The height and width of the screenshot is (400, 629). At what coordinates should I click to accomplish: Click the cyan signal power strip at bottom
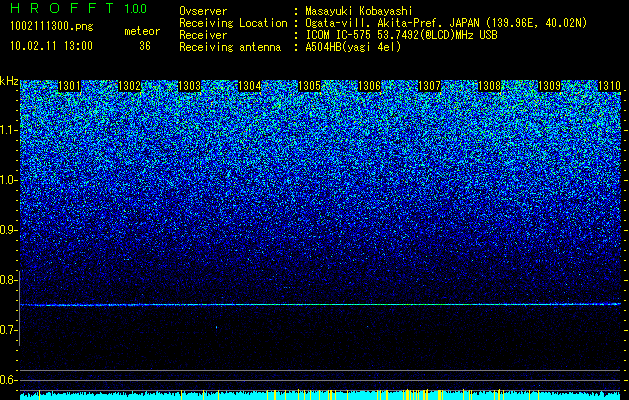point(321,395)
